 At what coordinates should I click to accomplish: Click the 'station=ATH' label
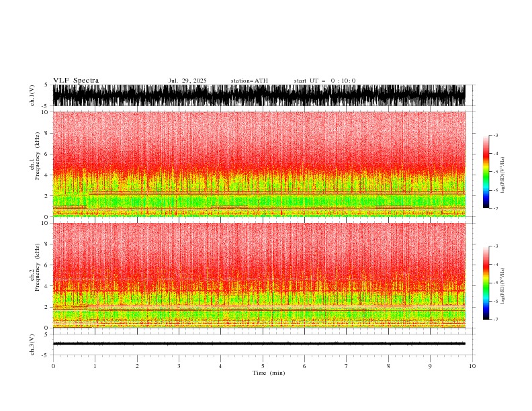tap(249, 81)
